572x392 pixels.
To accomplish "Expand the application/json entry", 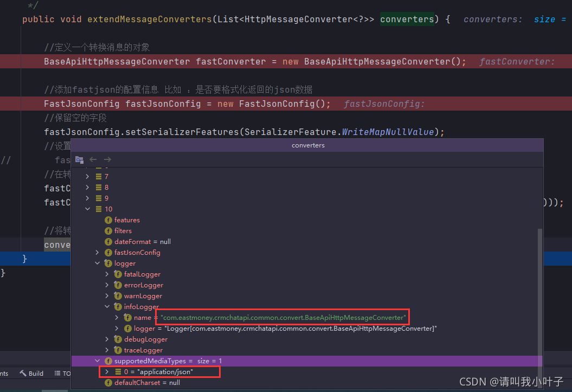I will pos(107,371).
